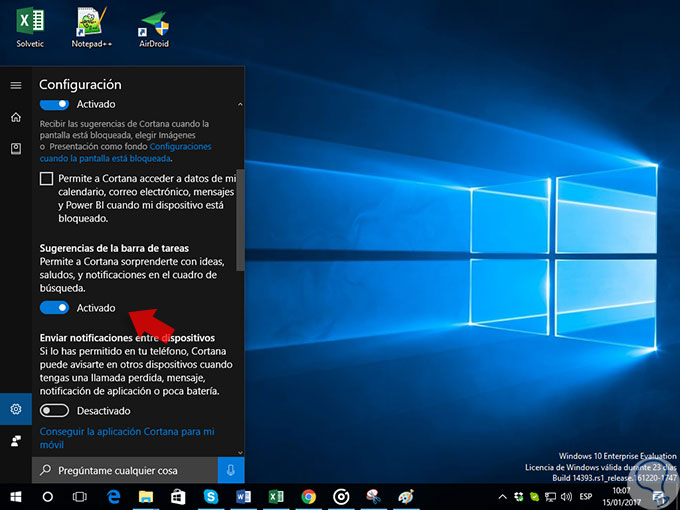
Task: Open Skype from taskbar
Action: [x=211, y=497]
